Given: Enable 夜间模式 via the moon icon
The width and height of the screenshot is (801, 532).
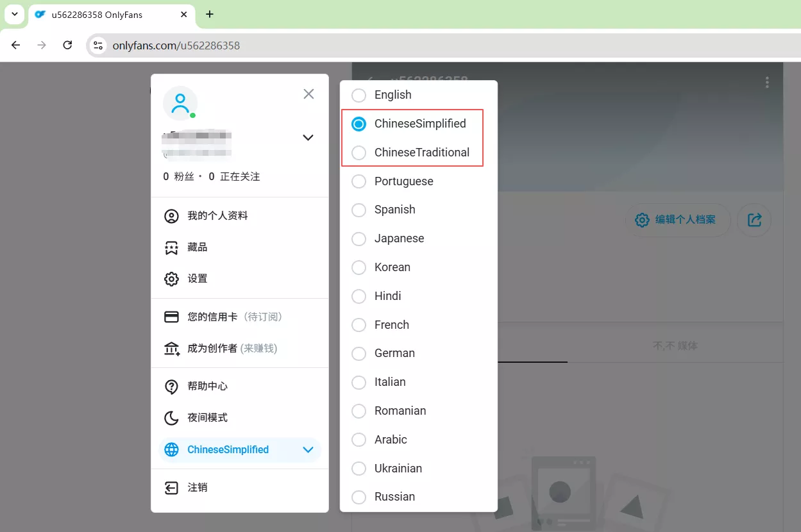Looking at the screenshot, I should tap(171, 417).
